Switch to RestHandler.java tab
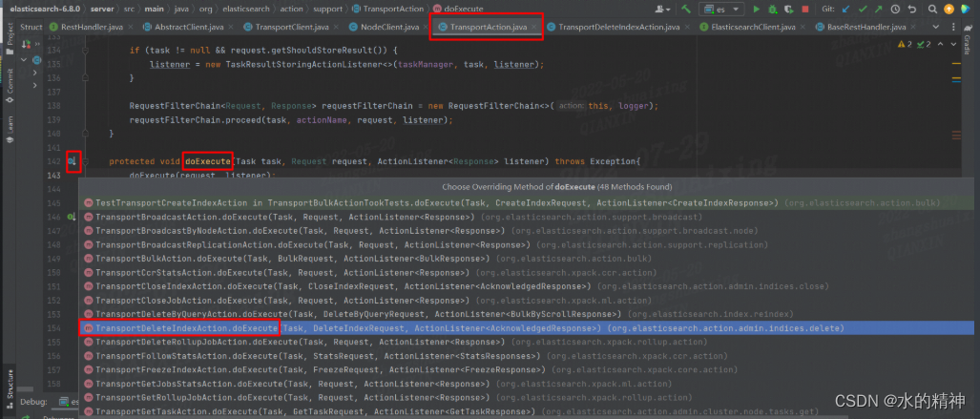The width and height of the screenshot is (980, 419). point(92,28)
